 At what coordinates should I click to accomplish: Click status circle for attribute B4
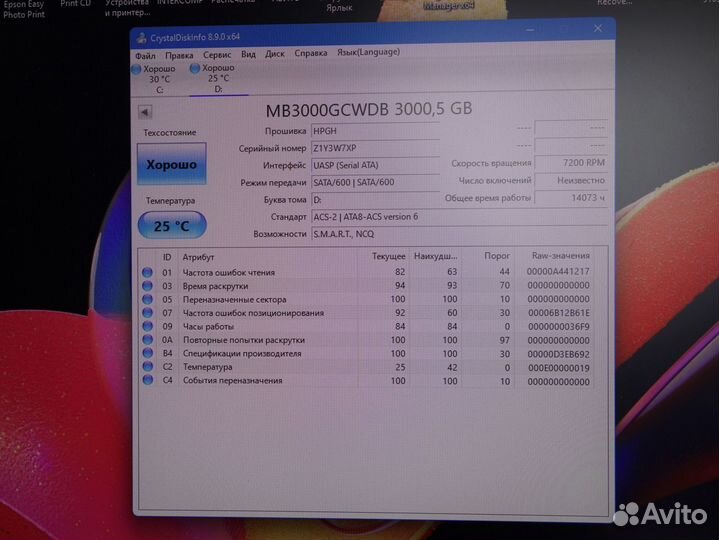point(147,353)
